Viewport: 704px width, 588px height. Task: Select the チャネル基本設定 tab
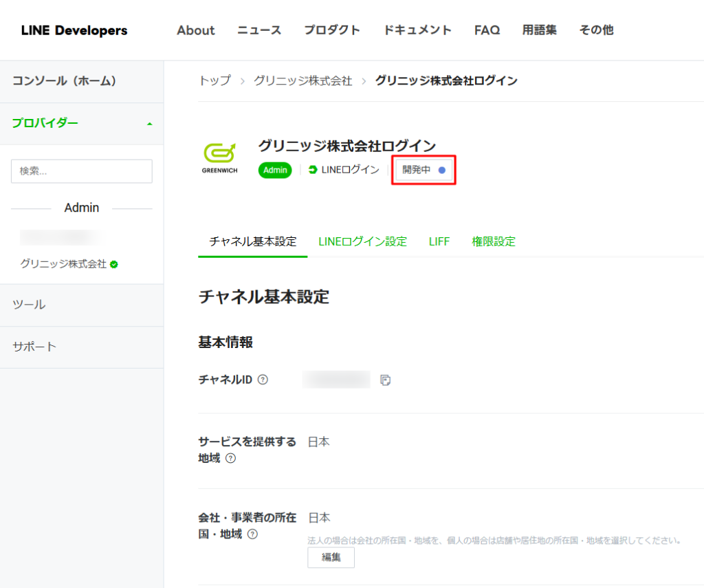coord(253,241)
